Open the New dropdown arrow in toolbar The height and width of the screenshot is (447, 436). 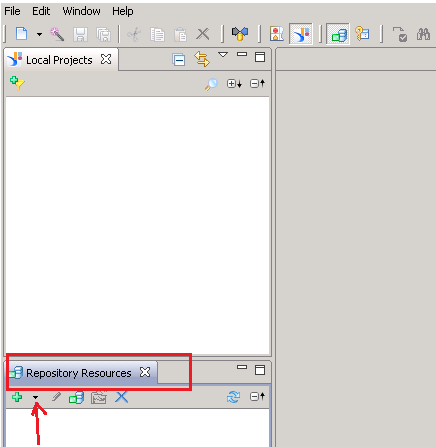39,34
